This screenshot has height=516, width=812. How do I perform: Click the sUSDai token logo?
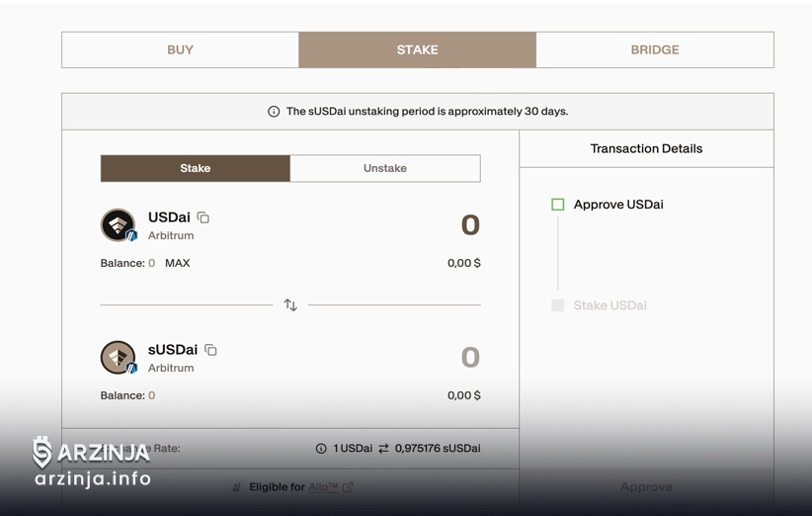[x=118, y=358]
